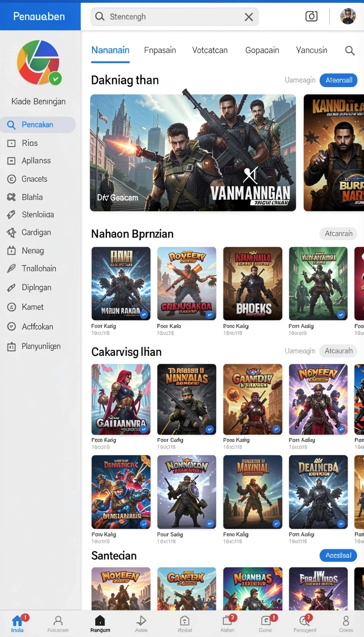Open the Canebk game card in Santecian

187,589
